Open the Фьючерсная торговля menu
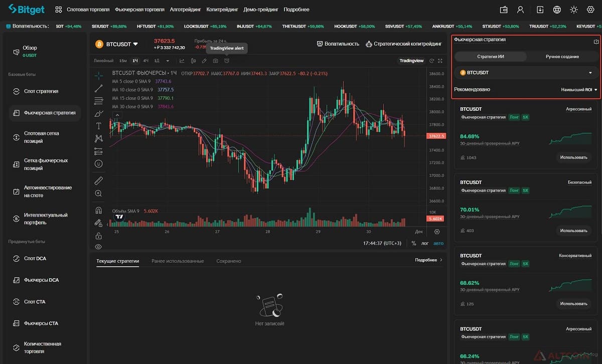Screen dimensions: 602x364 139,10
